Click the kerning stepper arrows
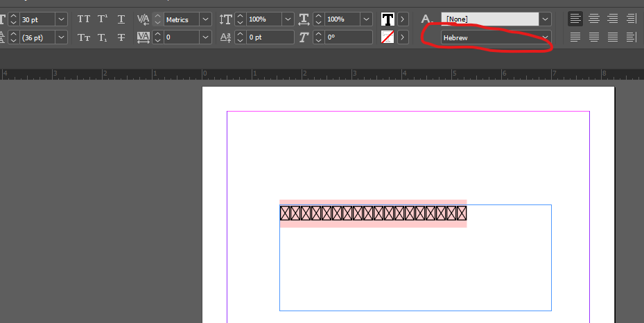This screenshot has height=323, width=644. coord(158,19)
